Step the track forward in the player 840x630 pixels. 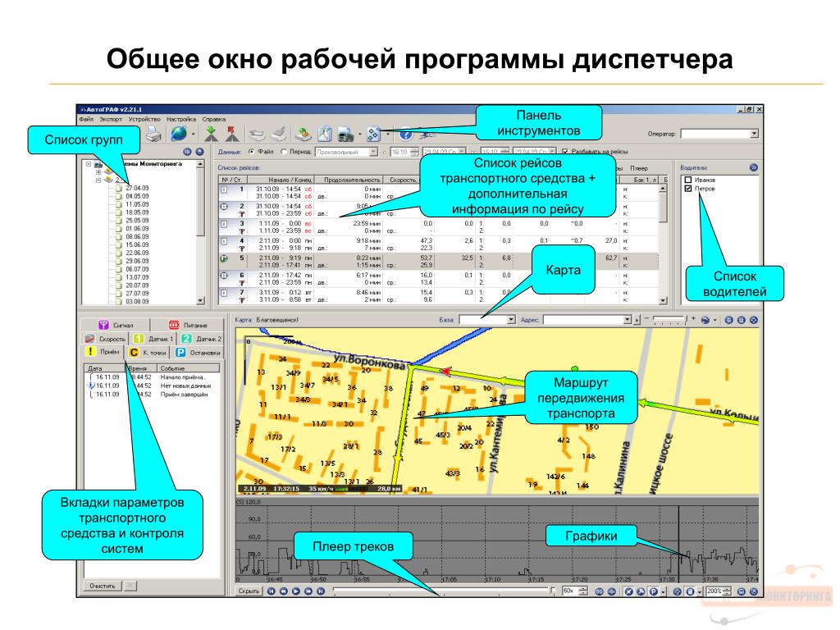(308, 591)
